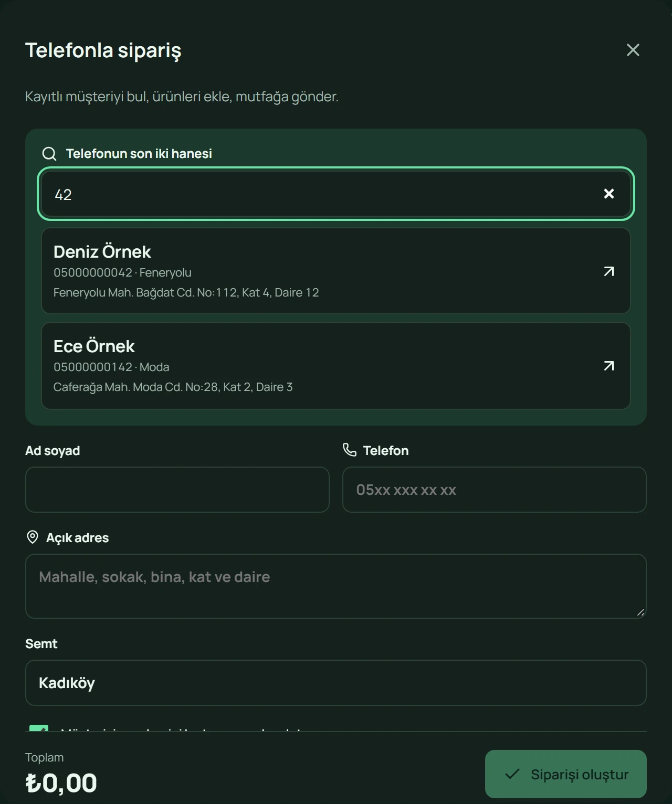This screenshot has width=672, height=804.
Task: Select Deniz Örnek using its arrow icon
Action: [x=609, y=271]
